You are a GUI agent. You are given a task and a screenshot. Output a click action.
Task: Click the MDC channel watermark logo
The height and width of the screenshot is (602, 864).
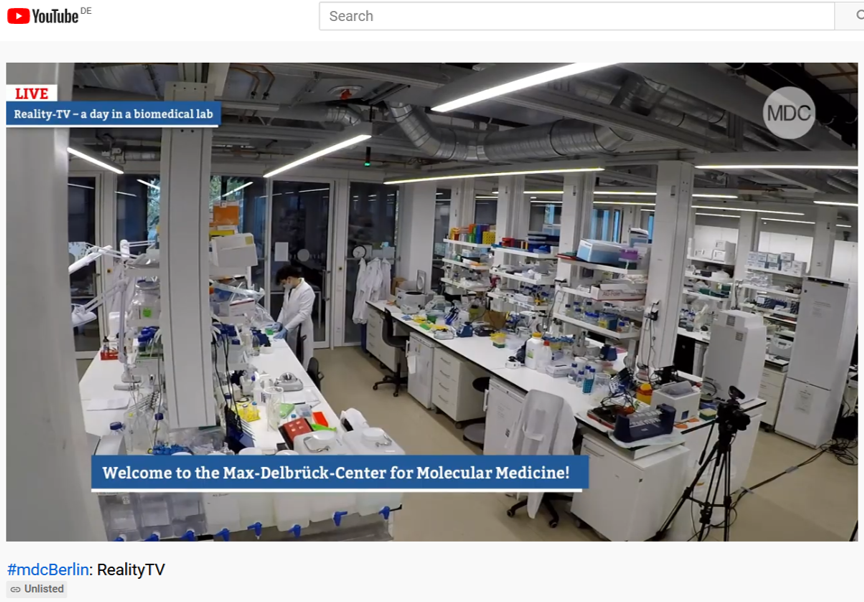(789, 113)
